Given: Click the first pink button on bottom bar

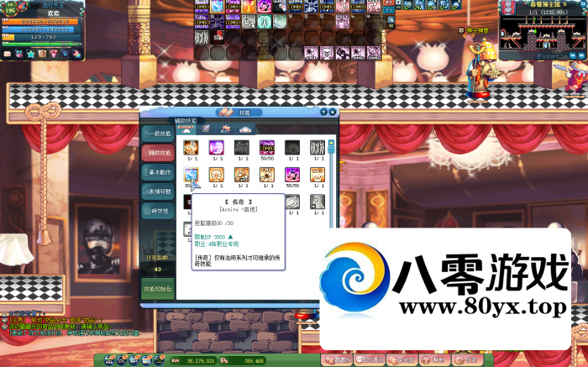Looking at the screenshot, I should (338, 360).
